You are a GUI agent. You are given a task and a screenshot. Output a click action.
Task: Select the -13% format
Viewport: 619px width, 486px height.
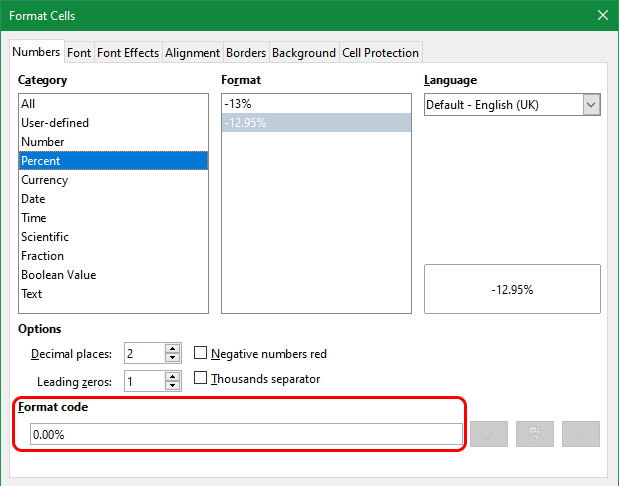click(316, 104)
